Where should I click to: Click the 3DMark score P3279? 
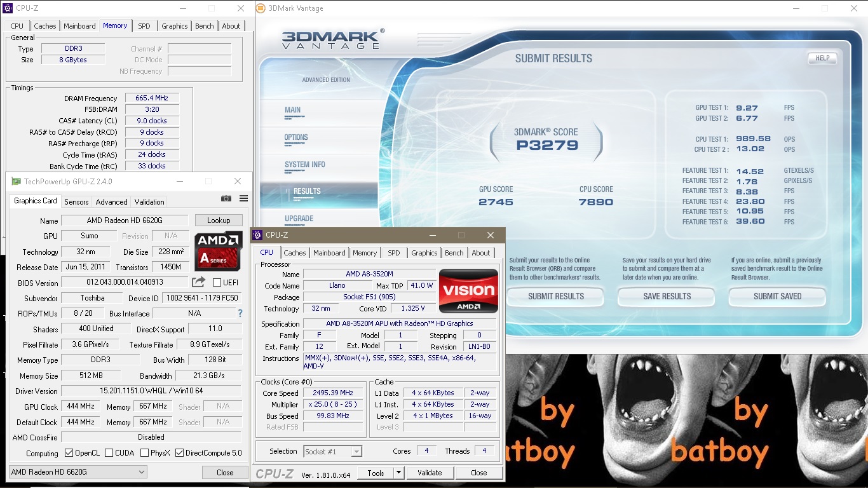(546, 145)
